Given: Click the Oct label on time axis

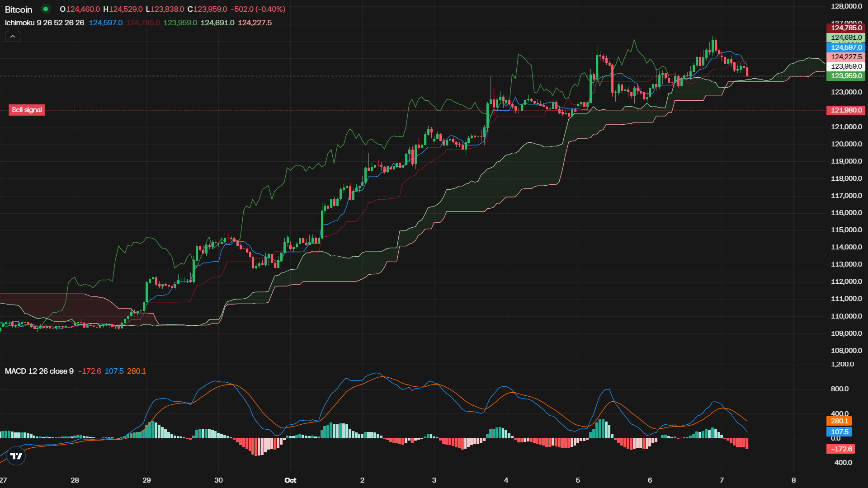Looking at the screenshot, I should [x=290, y=480].
